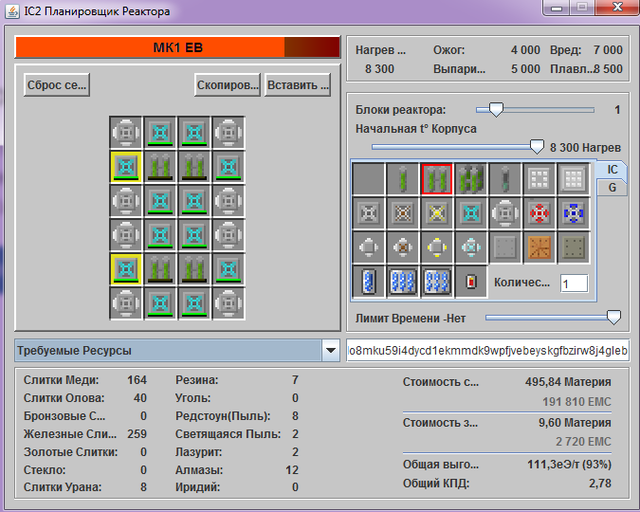Select the triple coolant cell in palette
Viewport: 640px width, 512px height.
click(x=403, y=281)
